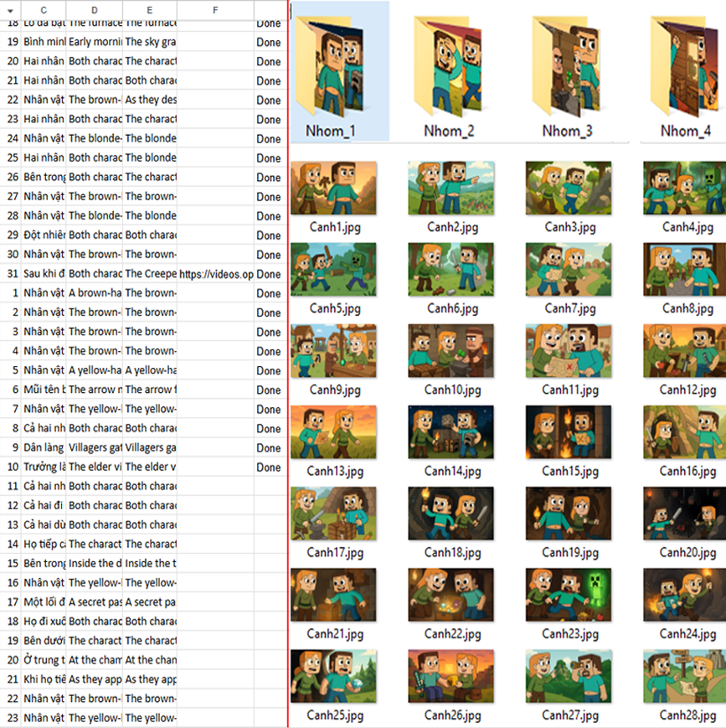Select the Nhom_4 folder icon
This screenshot has height=728, width=726.
(685, 66)
